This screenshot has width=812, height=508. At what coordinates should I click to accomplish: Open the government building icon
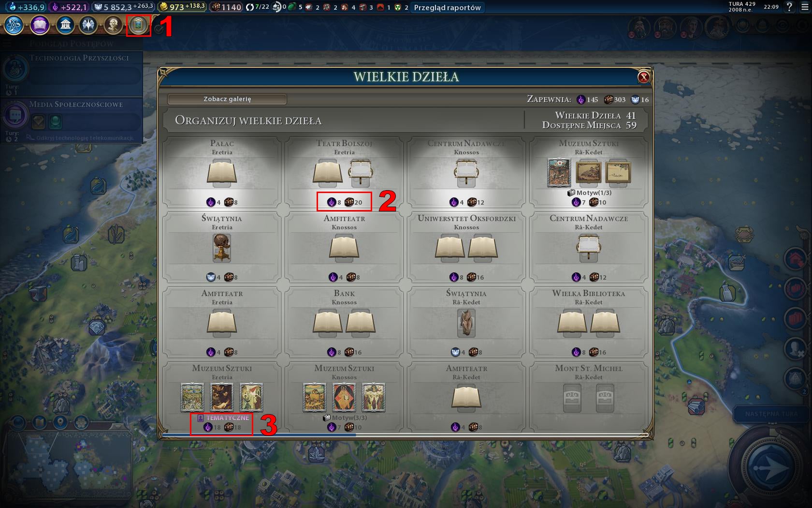(x=65, y=25)
